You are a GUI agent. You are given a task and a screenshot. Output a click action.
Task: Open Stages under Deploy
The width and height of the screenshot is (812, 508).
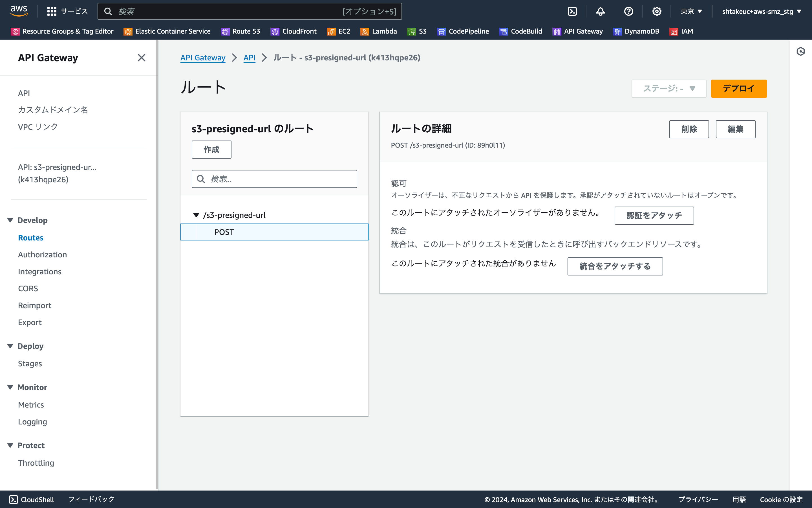[30, 364]
